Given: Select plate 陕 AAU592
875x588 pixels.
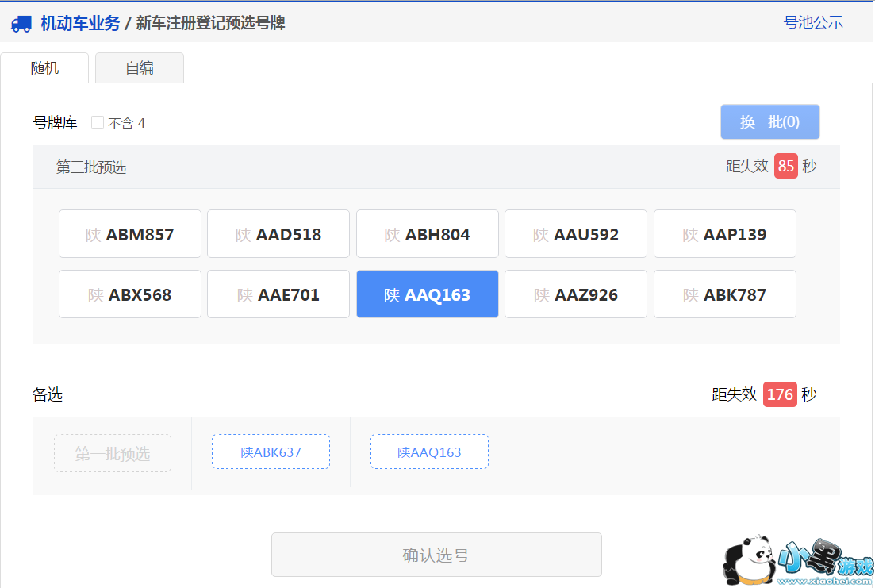Looking at the screenshot, I should [x=576, y=234].
